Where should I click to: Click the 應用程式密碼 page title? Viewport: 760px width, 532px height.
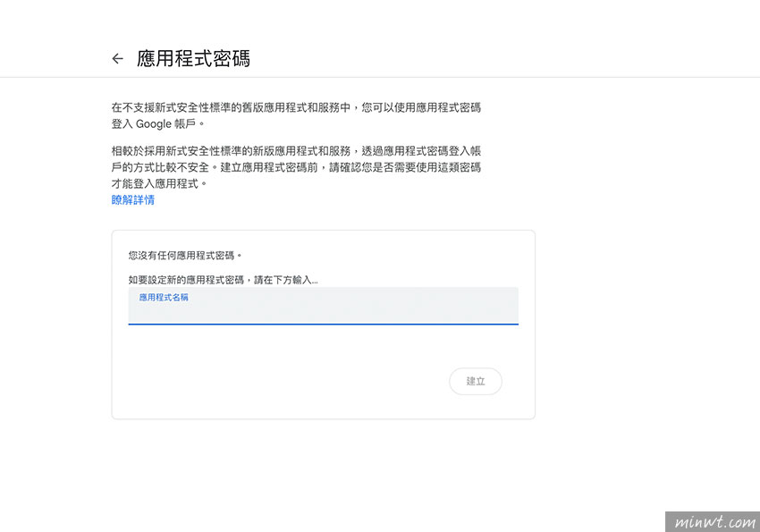(x=193, y=59)
